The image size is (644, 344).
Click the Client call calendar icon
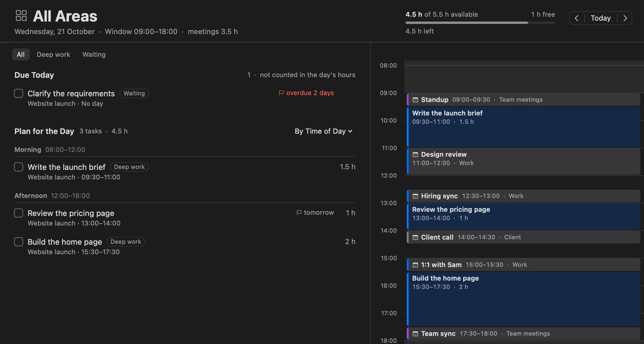415,238
